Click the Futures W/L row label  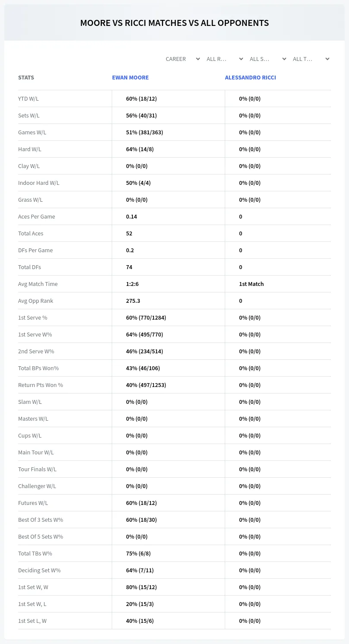(x=33, y=503)
